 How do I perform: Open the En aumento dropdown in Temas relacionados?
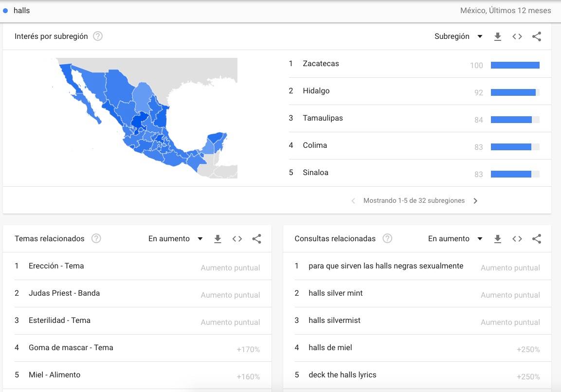click(174, 239)
